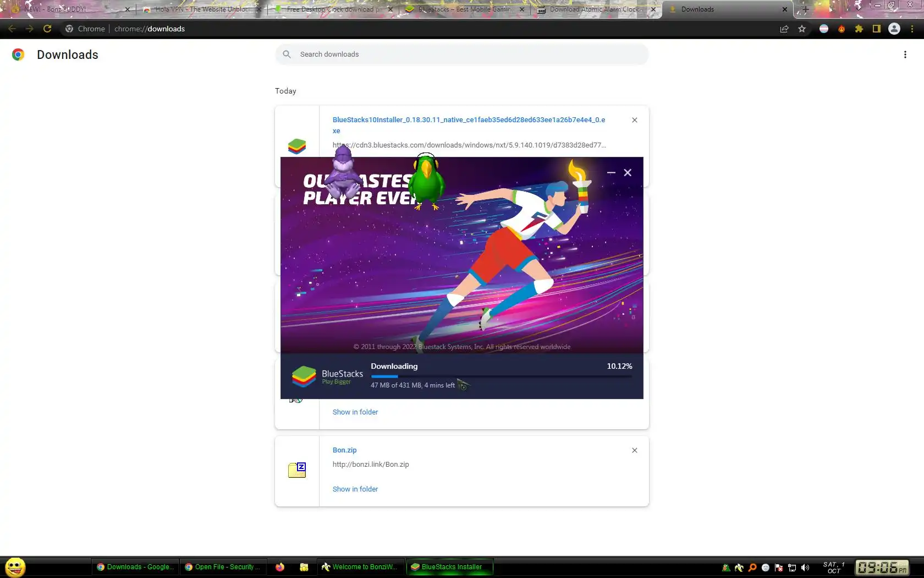Close the Download Atomic Alarm Clock tab
Screen dimensions: 924x578
coord(653,9)
